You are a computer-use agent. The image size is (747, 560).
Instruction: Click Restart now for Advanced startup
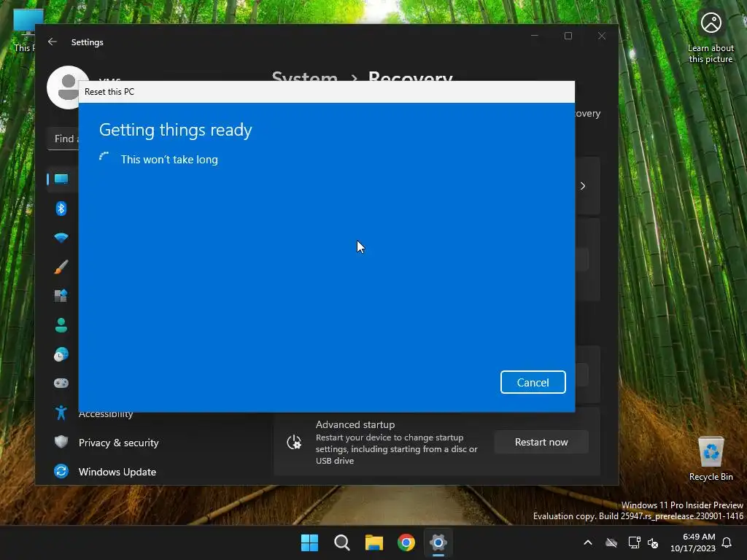(x=541, y=442)
